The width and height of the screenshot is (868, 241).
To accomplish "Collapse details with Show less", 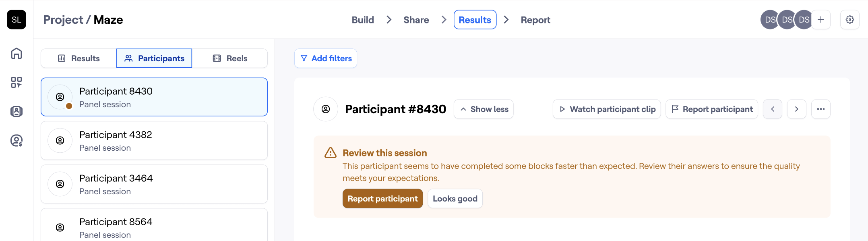I will coord(484,109).
